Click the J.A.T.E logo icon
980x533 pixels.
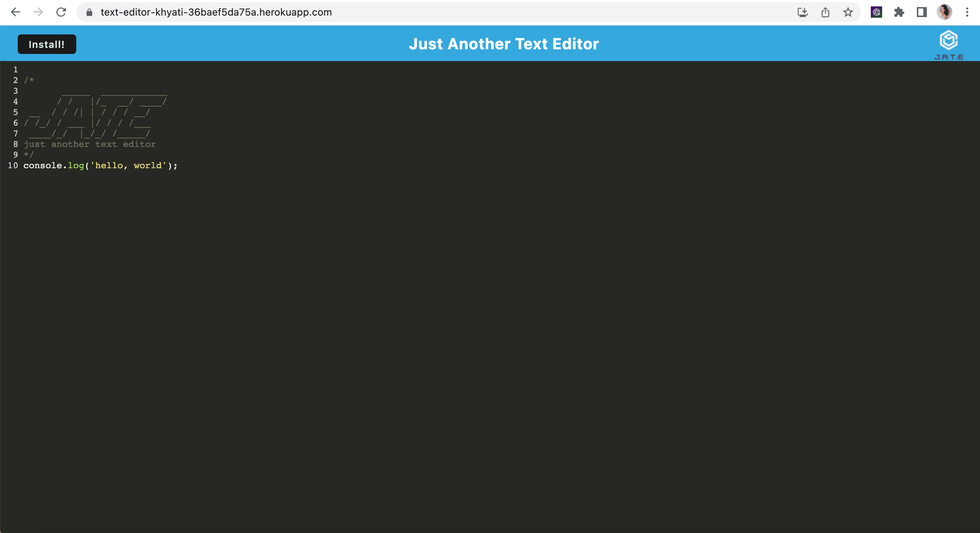tap(948, 40)
